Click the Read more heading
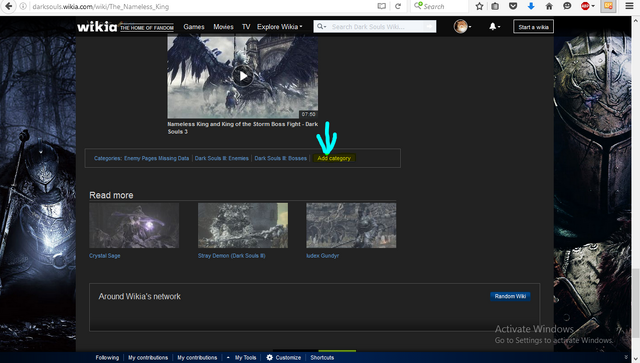Viewport: 640px width, 363px height. [111, 195]
